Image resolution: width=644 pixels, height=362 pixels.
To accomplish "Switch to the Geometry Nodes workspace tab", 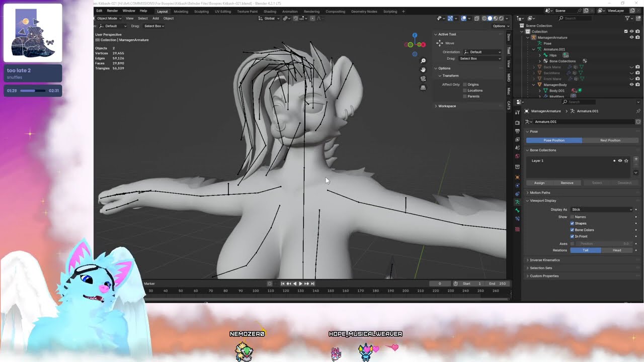I will pyautogui.click(x=364, y=11).
